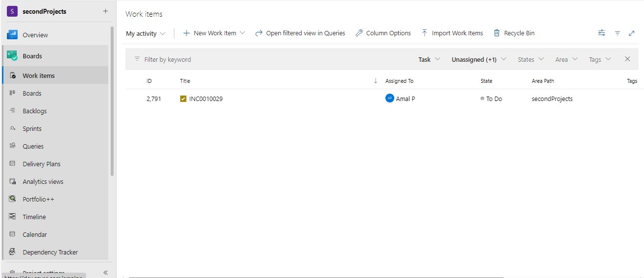
Task: Open the Unassigned (+1) filter dropdown
Action: point(478,59)
